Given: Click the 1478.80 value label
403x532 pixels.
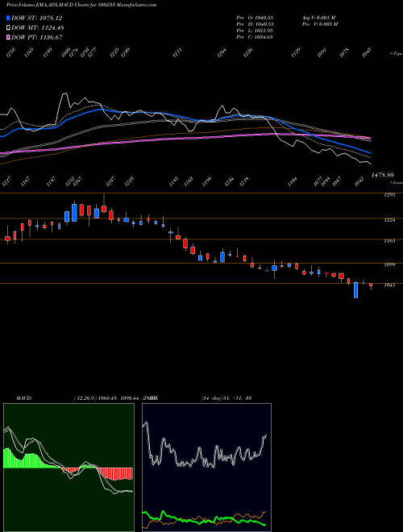Looking at the screenshot, I should tap(382, 175).
